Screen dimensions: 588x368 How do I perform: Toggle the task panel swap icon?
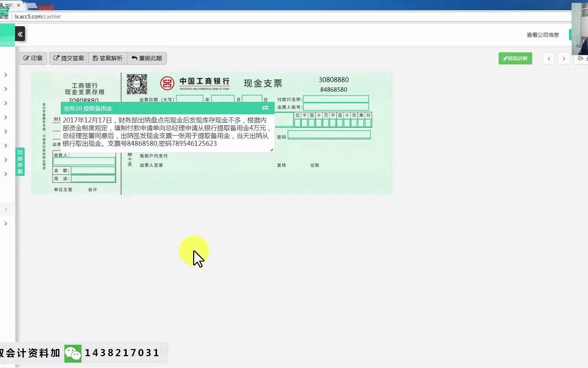(x=265, y=108)
